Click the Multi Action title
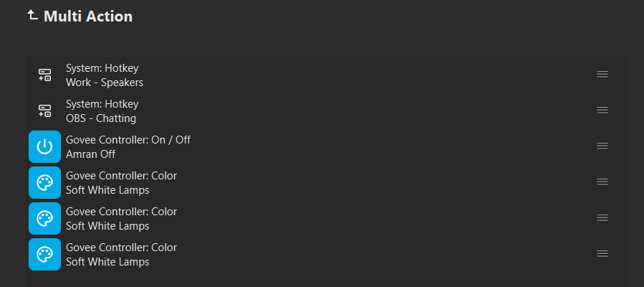This screenshot has height=287, width=644. click(x=88, y=17)
